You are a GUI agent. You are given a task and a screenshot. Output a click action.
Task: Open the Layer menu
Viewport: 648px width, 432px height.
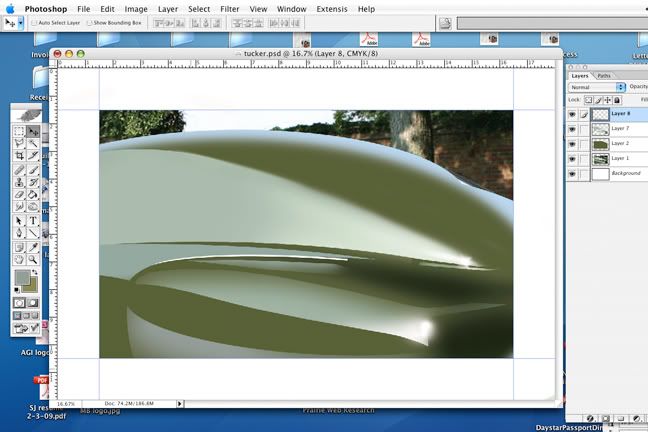168,9
